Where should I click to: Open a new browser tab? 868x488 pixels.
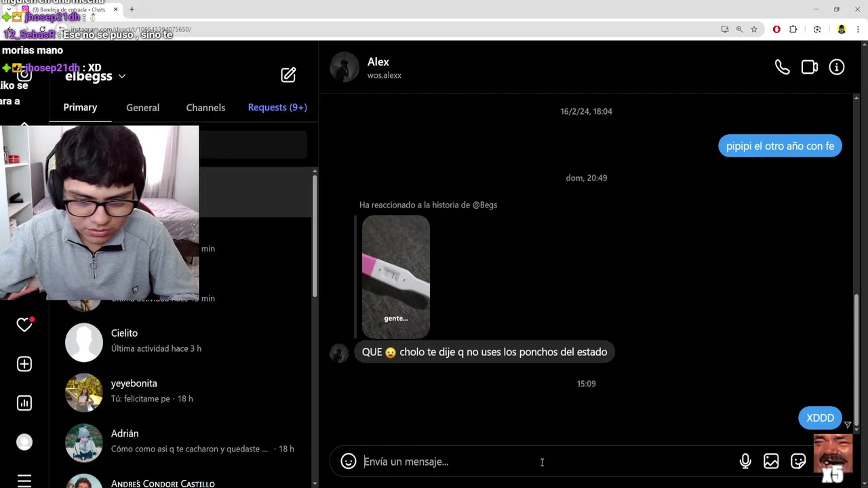pyautogui.click(x=132, y=9)
